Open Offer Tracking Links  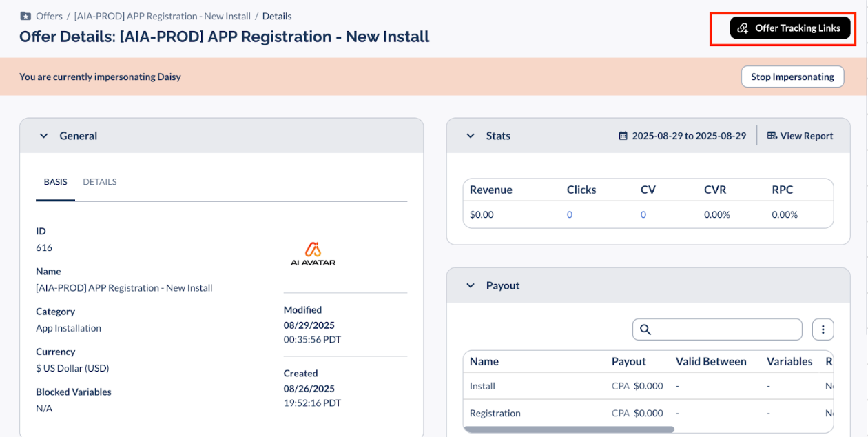point(790,28)
